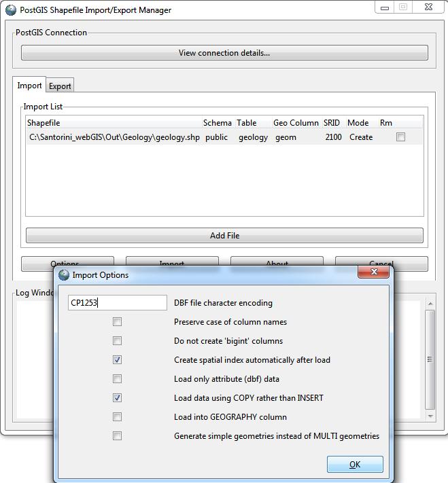
Task: Click 'DBF file character encoding' label
Action: (223, 303)
